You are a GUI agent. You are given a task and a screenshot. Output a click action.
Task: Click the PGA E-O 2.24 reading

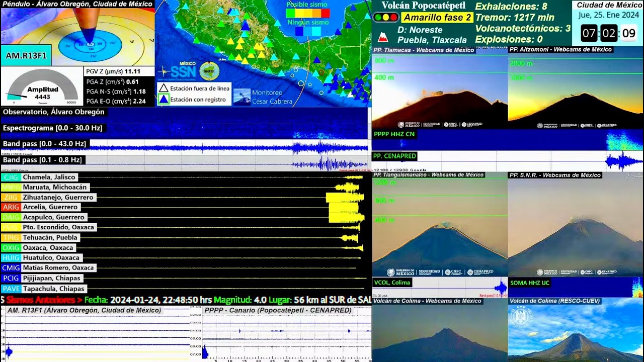(x=116, y=101)
